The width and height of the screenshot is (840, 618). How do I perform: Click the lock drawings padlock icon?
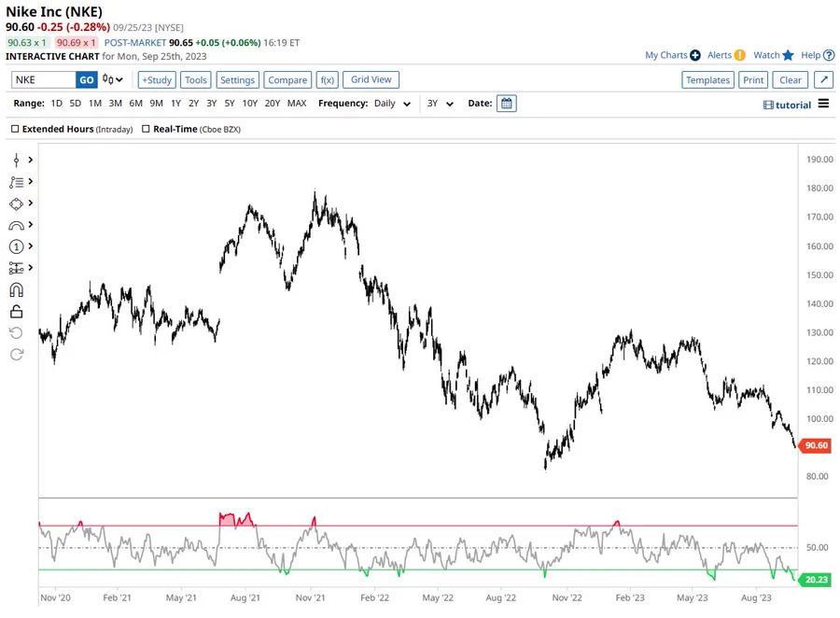click(x=16, y=312)
